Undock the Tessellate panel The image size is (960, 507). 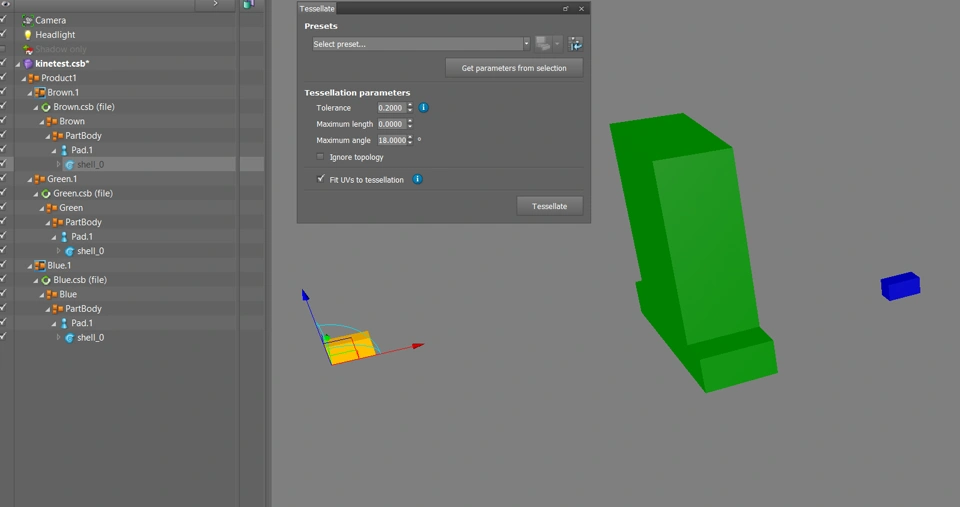click(565, 9)
